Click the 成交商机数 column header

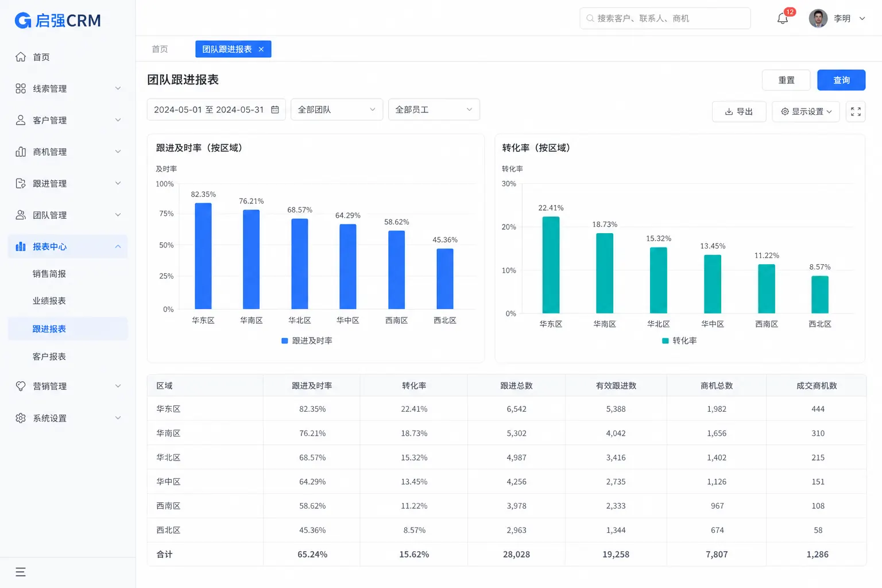tap(817, 386)
